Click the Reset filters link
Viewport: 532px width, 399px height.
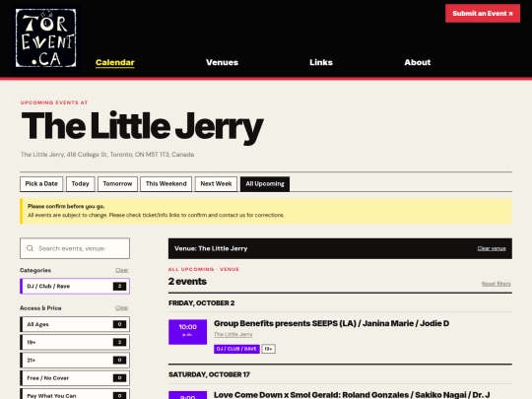496,284
